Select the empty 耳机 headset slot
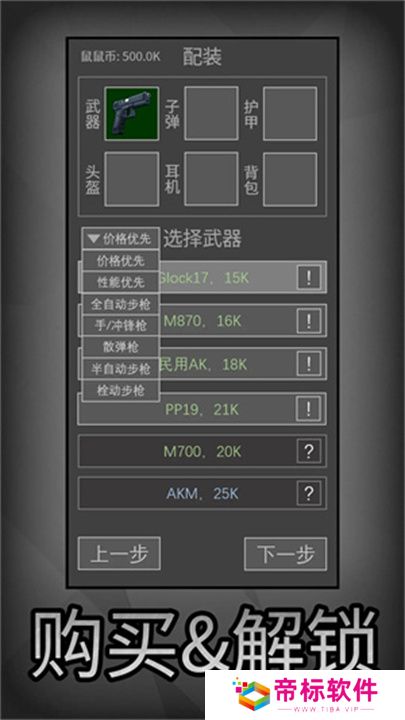 tap(211, 179)
